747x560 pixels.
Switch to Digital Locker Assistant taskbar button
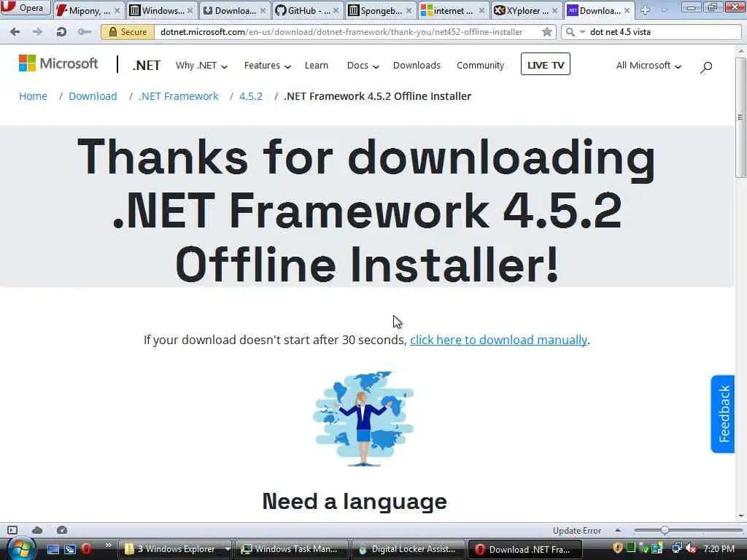coord(409,549)
